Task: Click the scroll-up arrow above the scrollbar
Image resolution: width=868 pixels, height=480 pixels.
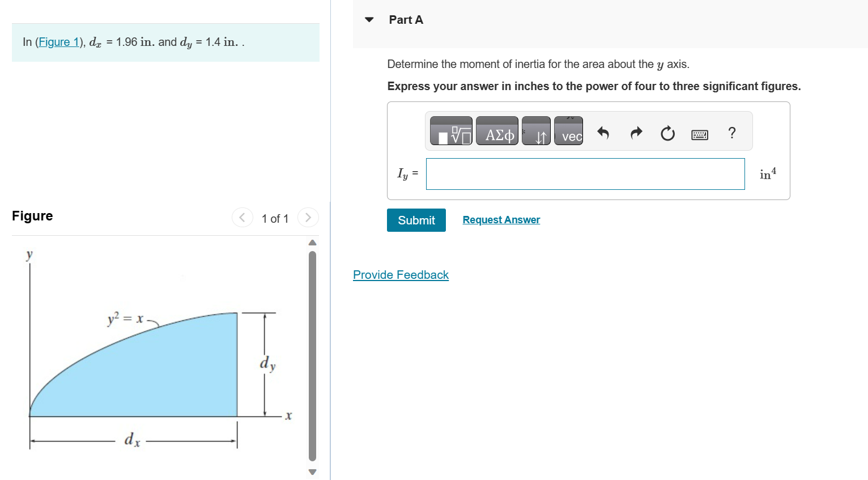Action: click(312, 242)
